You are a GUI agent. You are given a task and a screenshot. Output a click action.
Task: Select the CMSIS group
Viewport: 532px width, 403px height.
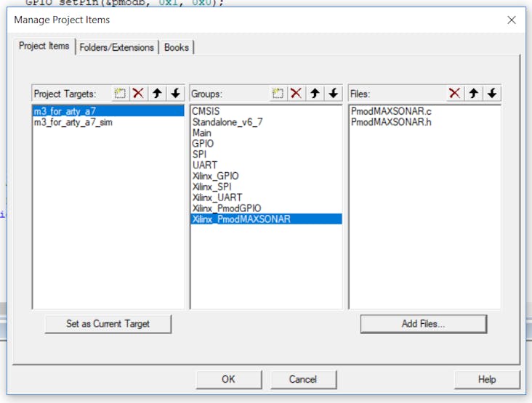point(266,111)
